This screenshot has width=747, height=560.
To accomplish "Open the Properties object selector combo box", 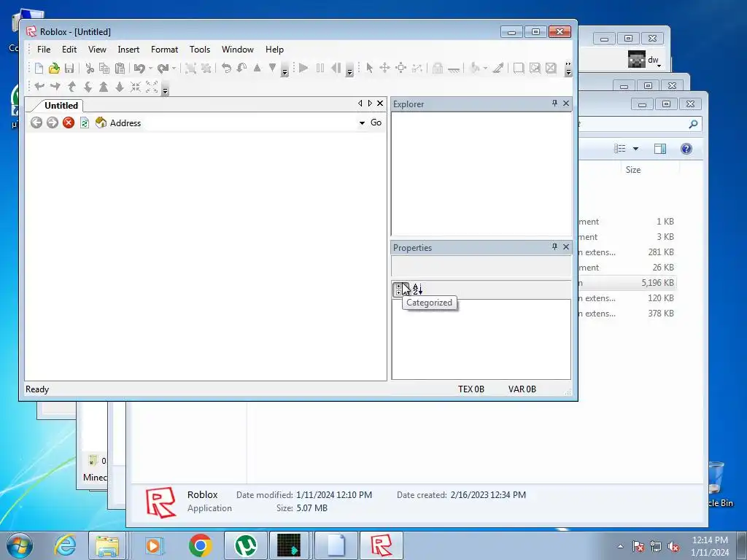I will [x=481, y=266].
